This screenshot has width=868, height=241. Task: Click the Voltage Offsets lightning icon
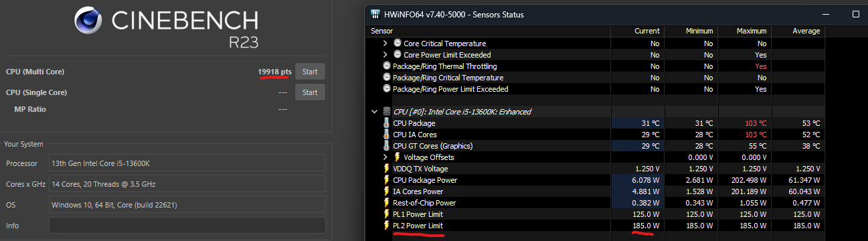tap(398, 157)
